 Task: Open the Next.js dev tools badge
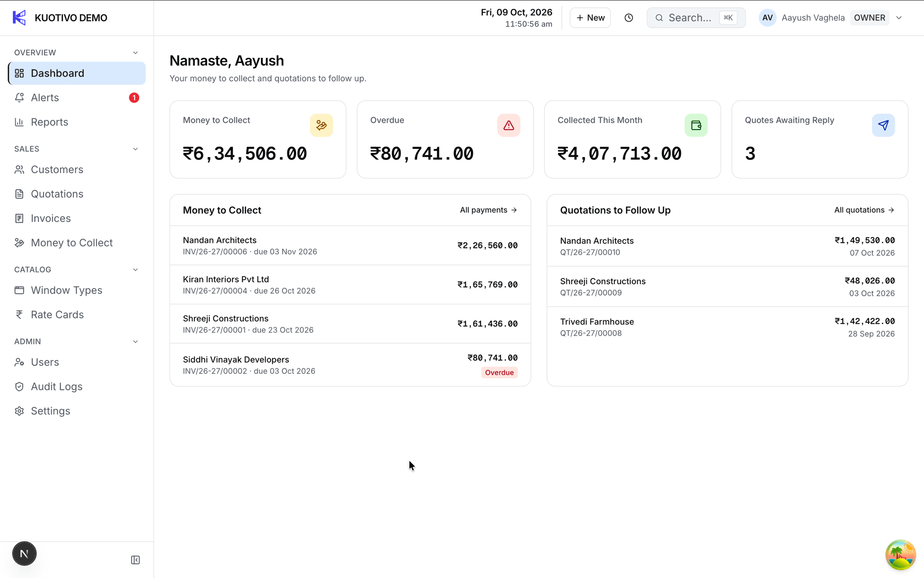pyautogui.click(x=24, y=553)
